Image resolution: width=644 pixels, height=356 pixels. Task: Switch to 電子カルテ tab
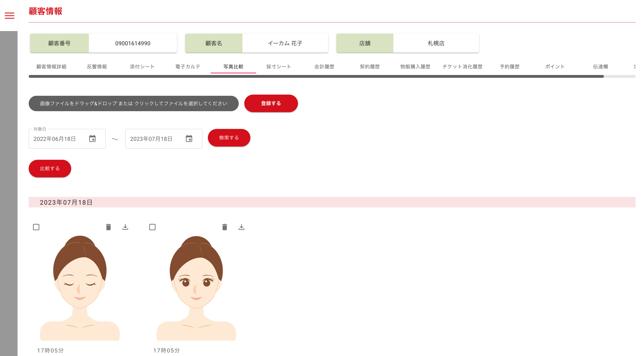(x=188, y=67)
